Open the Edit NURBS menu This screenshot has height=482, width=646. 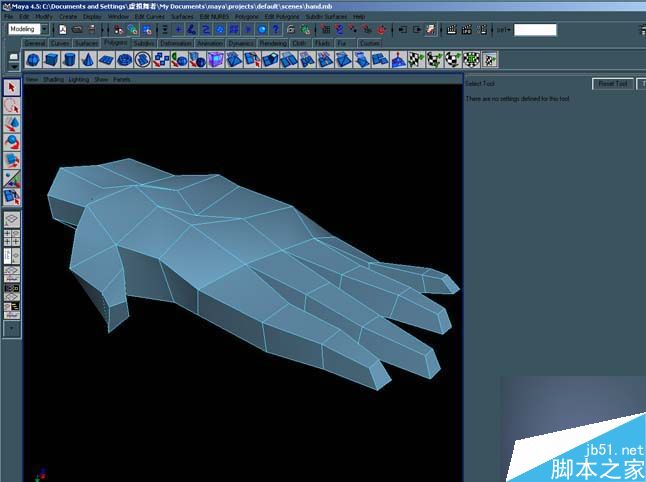214,16
